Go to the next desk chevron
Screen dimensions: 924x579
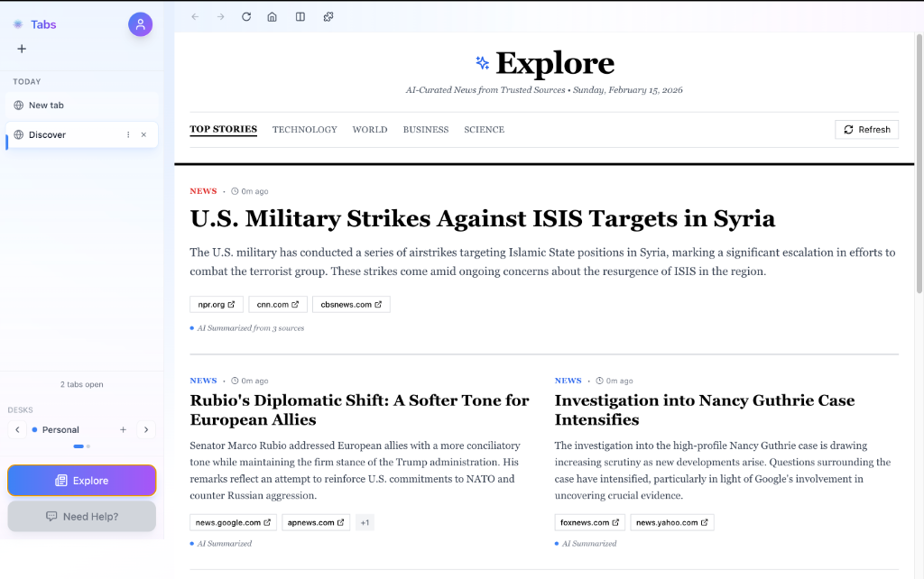146,429
